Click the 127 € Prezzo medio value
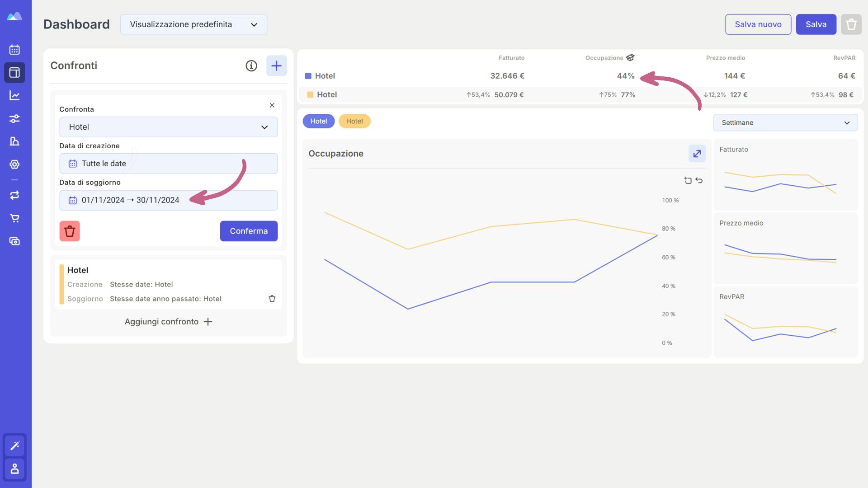The image size is (868, 488). point(739,95)
